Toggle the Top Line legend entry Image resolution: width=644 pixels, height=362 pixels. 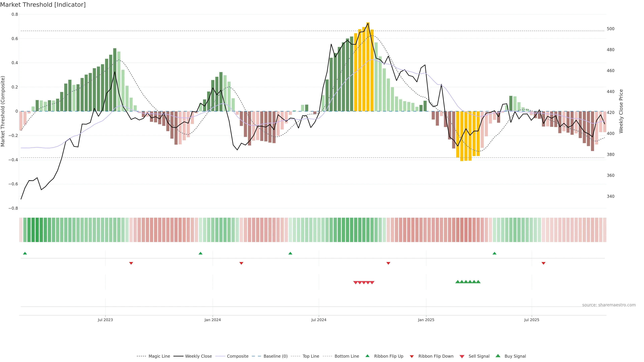311,356
